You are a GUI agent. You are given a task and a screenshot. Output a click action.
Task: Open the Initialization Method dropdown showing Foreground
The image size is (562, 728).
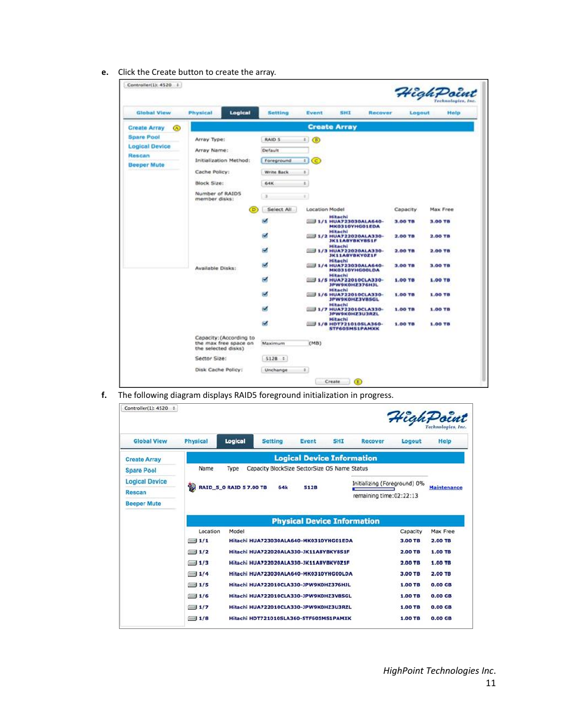[285, 160]
